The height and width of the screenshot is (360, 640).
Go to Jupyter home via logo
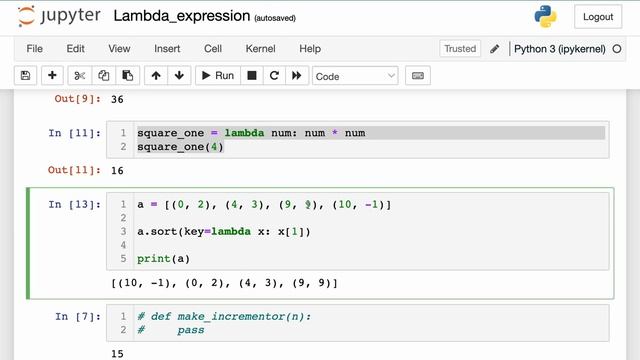pyautogui.click(x=60, y=16)
